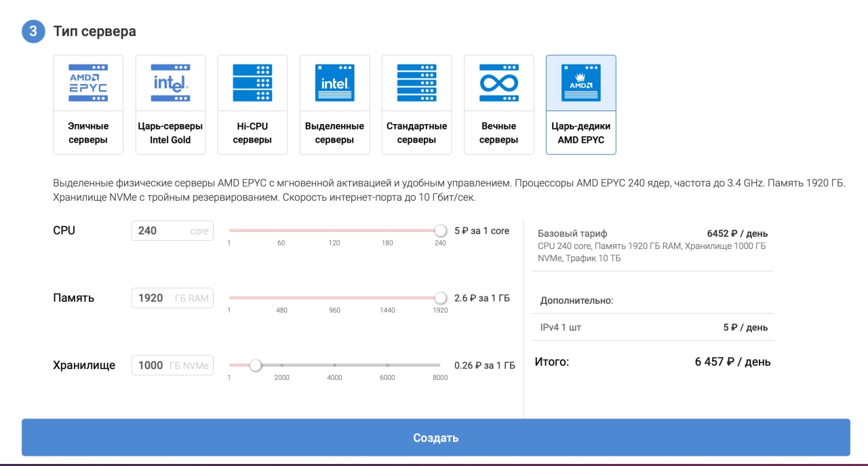Focus the CPU core input field

pos(172,231)
